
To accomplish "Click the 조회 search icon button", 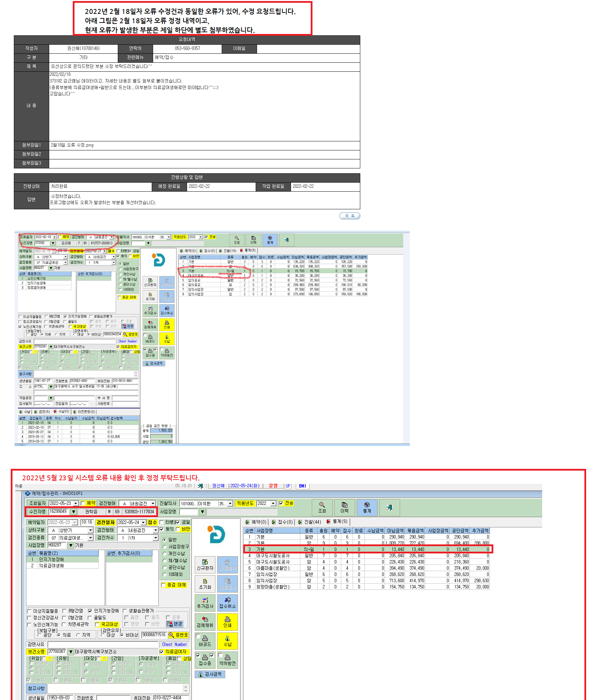I will pyautogui.click(x=322, y=507).
